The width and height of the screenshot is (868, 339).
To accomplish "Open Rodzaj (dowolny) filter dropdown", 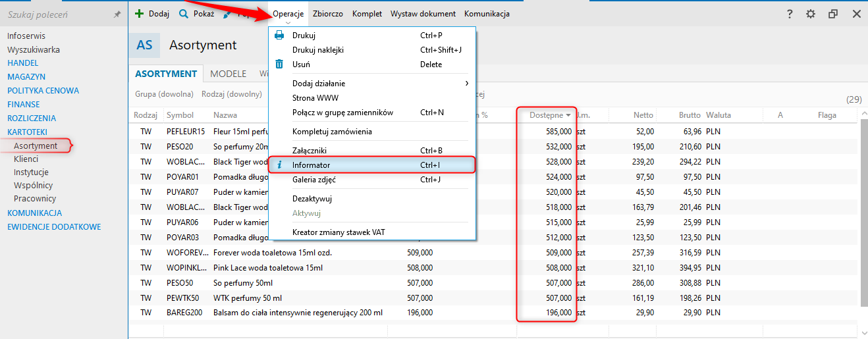I will 232,93.
